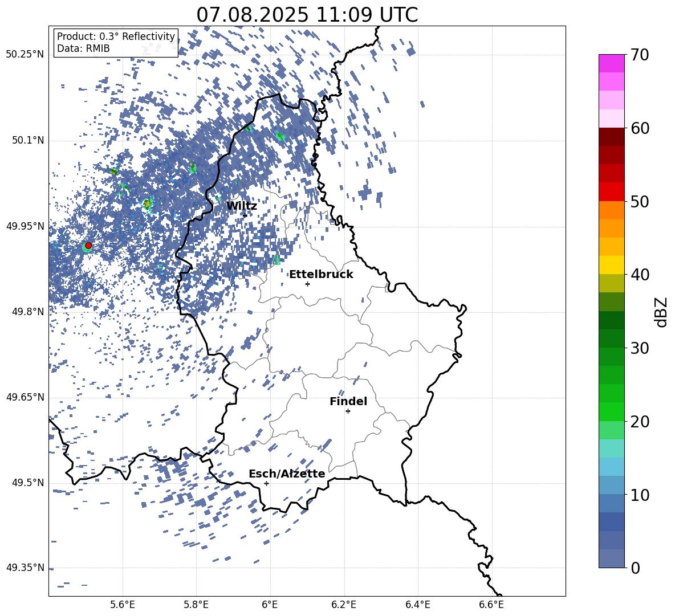Pick the yellow swatch at 40 dBZ
The height and width of the screenshot is (616, 675).
(612, 265)
